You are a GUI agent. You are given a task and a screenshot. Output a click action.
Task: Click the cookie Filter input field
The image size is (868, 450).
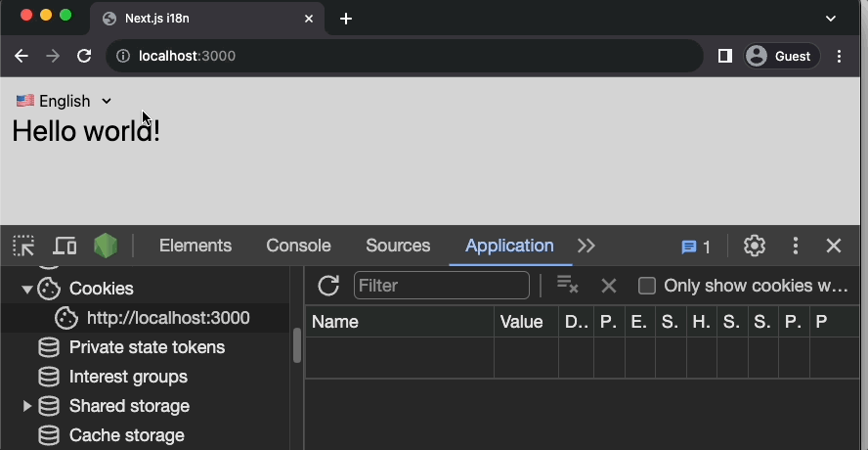[441, 286]
